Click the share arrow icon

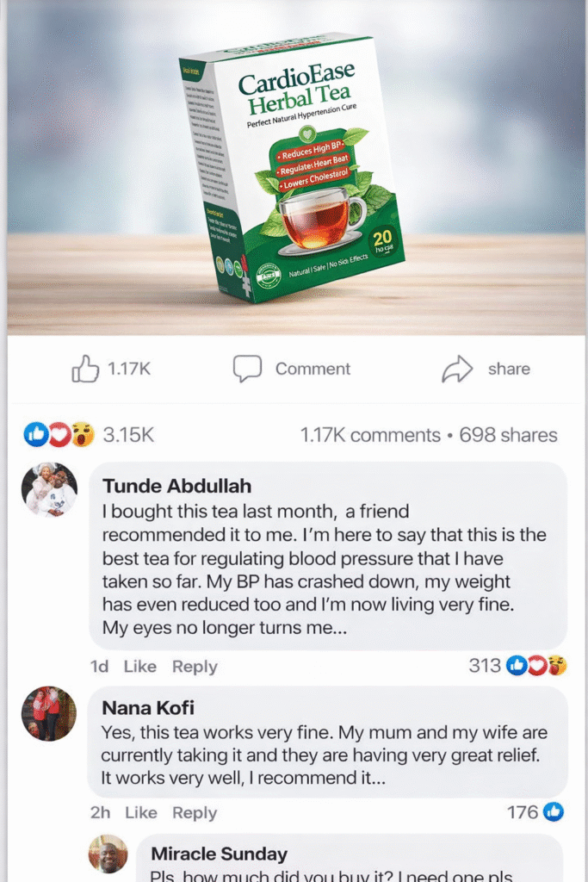pyautogui.click(x=457, y=369)
